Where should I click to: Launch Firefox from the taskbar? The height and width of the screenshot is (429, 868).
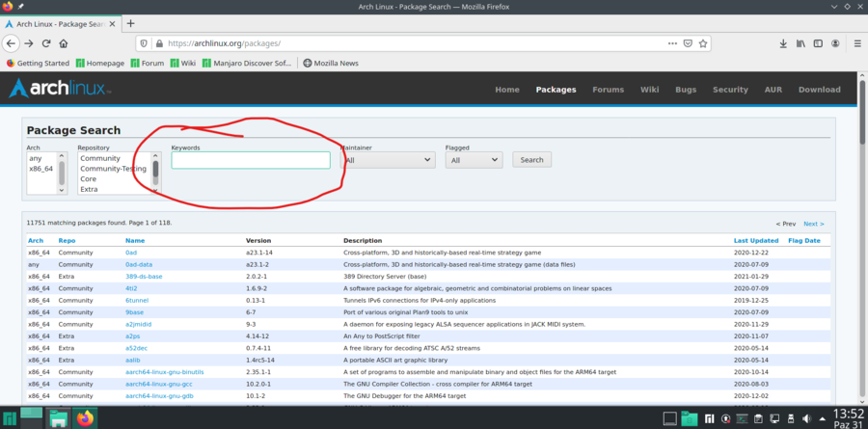pyautogui.click(x=84, y=418)
